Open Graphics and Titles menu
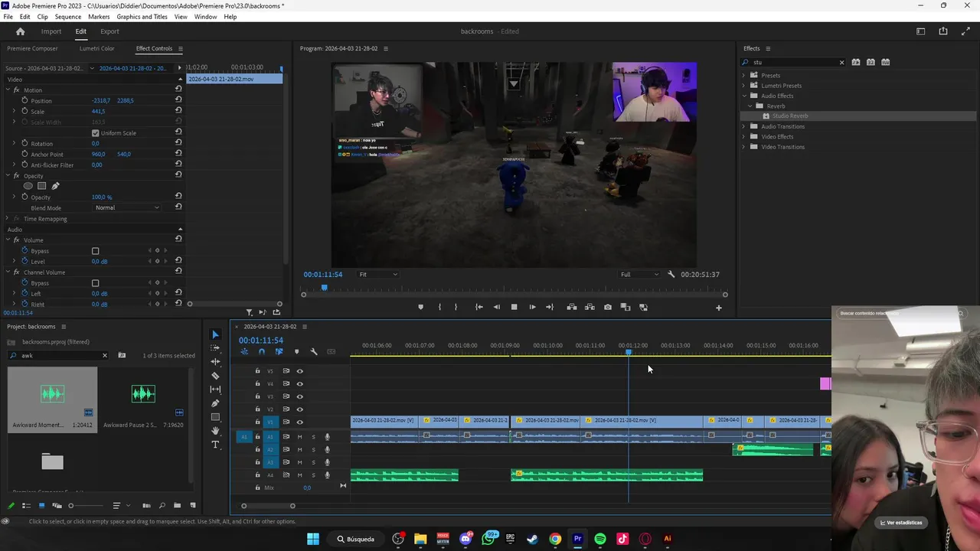Image resolution: width=980 pixels, height=551 pixels. tap(142, 17)
